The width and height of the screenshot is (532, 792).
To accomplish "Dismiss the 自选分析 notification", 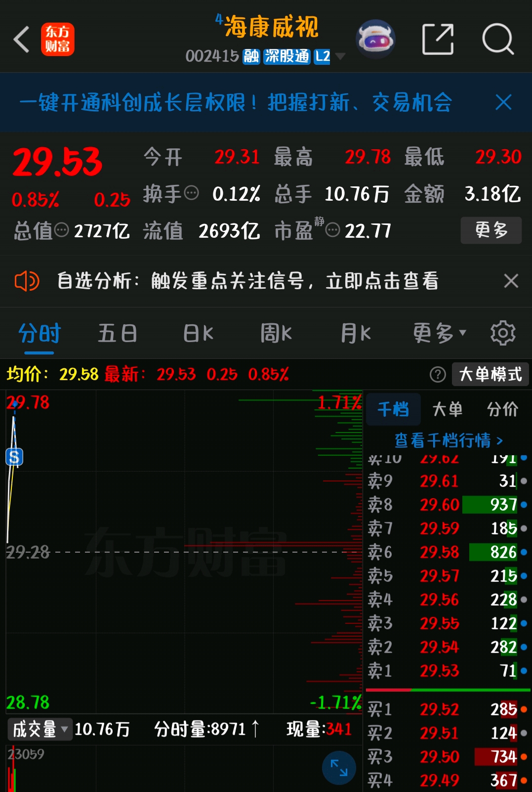I will click(511, 281).
